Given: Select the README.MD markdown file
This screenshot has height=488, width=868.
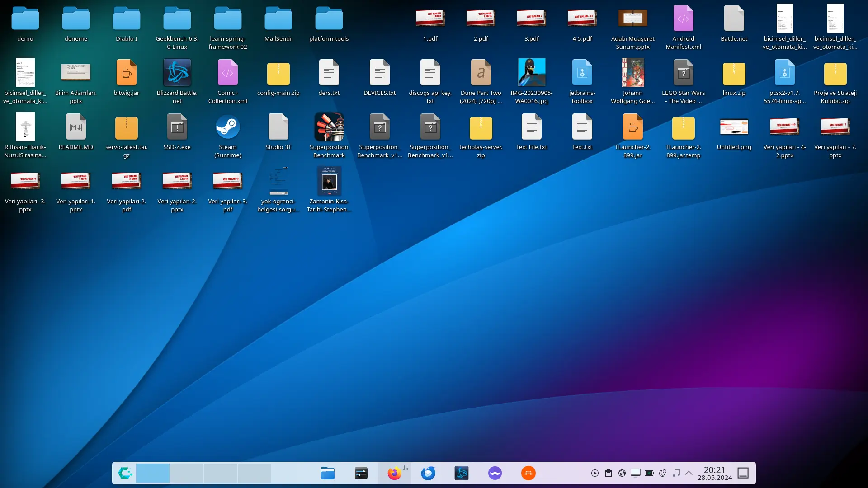Looking at the screenshot, I should coord(76,132).
